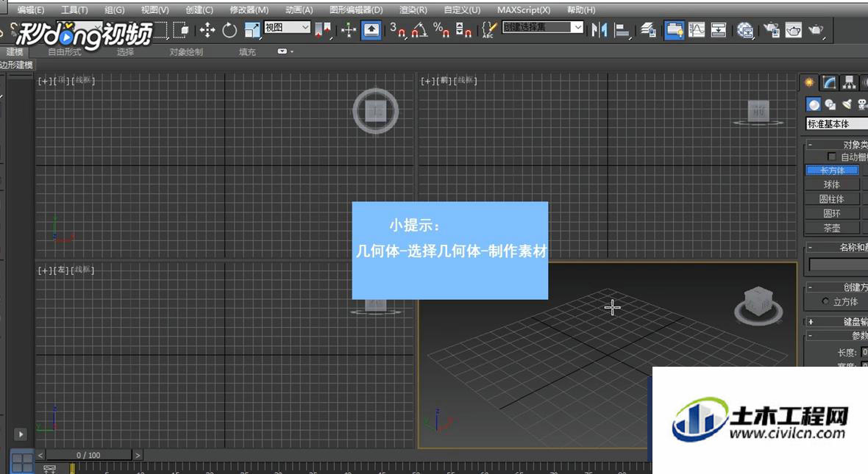Image resolution: width=868 pixels, height=474 pixels.
Task: Click the Mirror tool icon
Action: (599, 30)
